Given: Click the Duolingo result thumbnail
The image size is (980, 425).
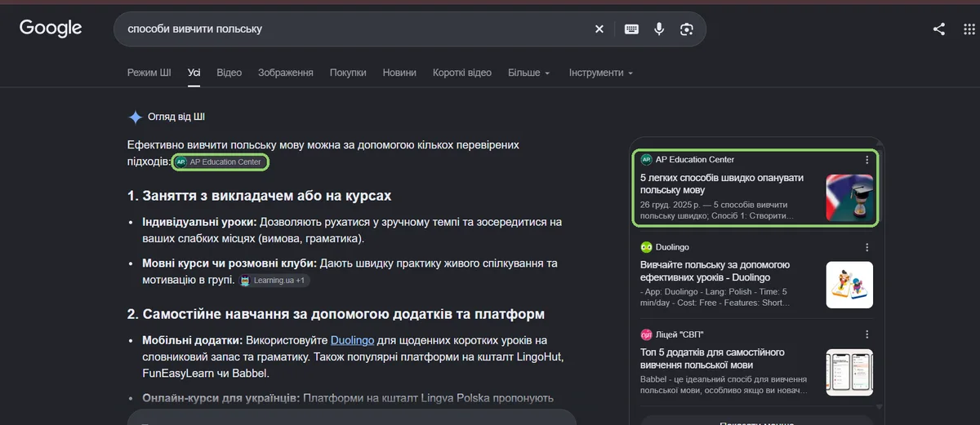Looking at the screenshot, I should pos(849,285).
